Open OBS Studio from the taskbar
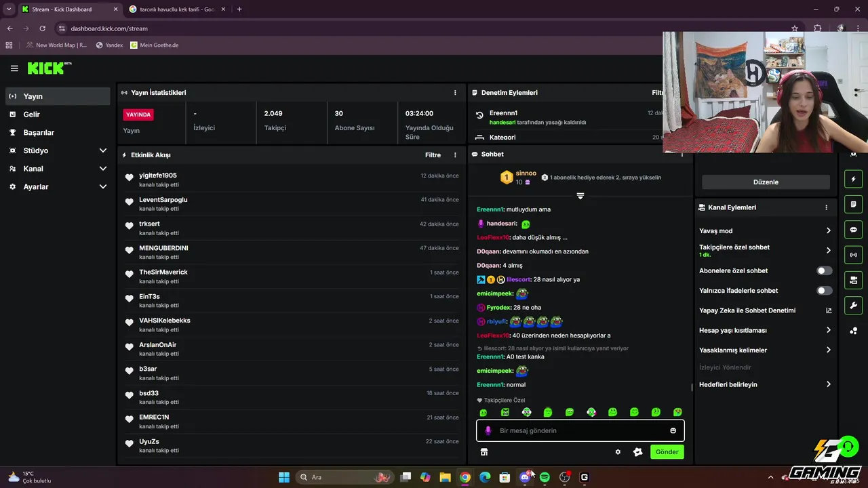Viewport: 868px width, 488px height. 564,477
